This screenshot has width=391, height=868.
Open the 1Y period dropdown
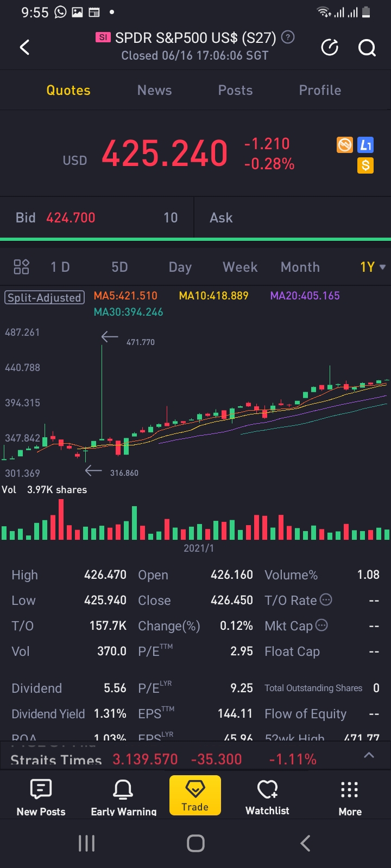(x=373, y=267)
